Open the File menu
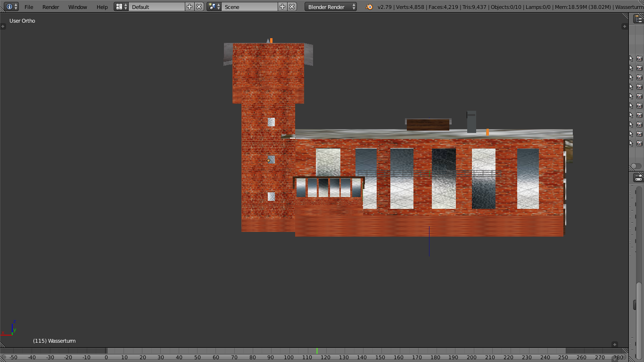The height and width of the screenshot is (362, 644). pos(29,7)
